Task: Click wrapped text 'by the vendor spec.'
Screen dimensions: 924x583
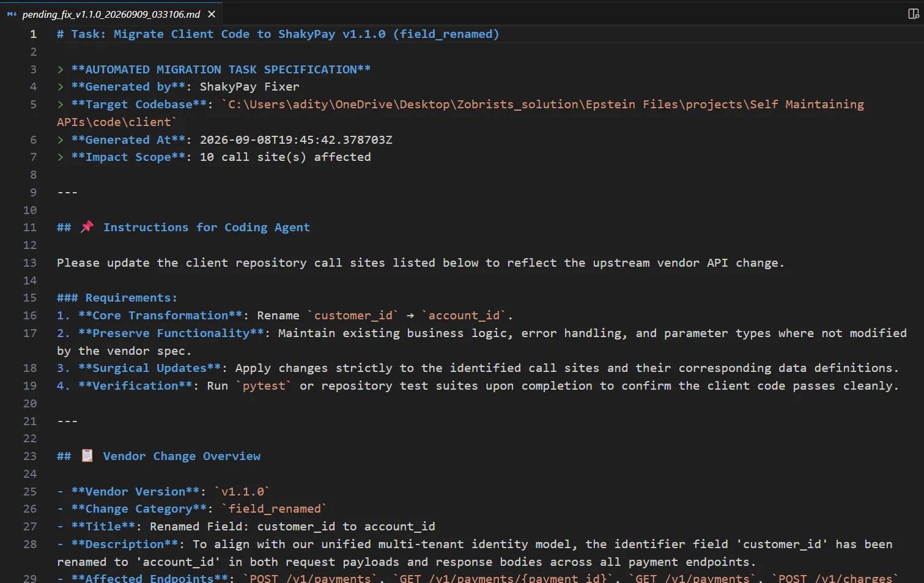Action: click(x=124, y=351)
